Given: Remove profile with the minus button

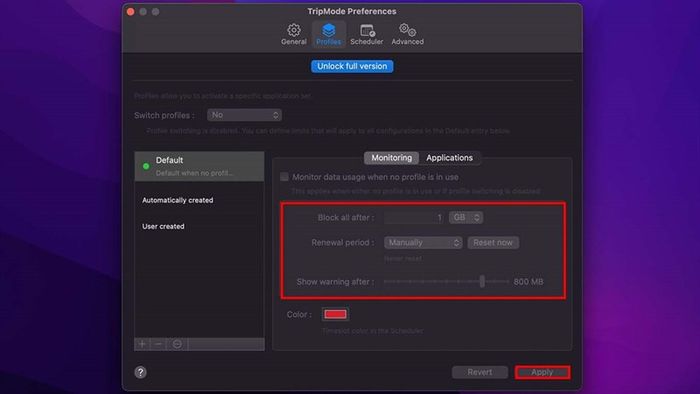Looking at the screenshot, I should point(158,344).
